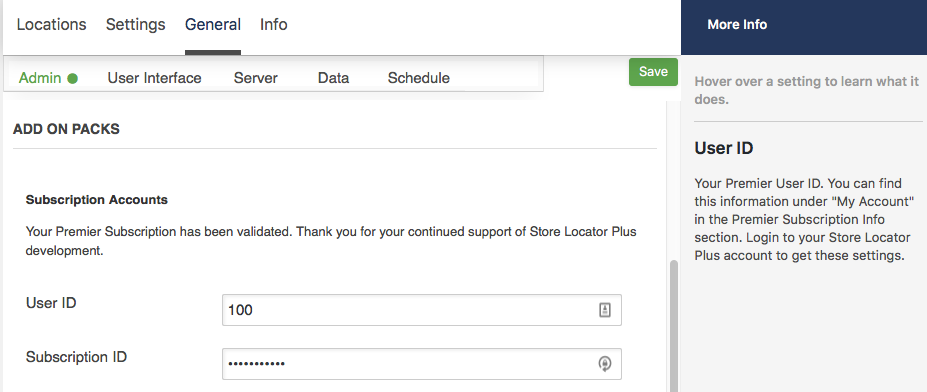Image resolution: width=927 pixels, height=392 pixels.
Task: Click the green status dot beside Admin
Action: point(72,78)
